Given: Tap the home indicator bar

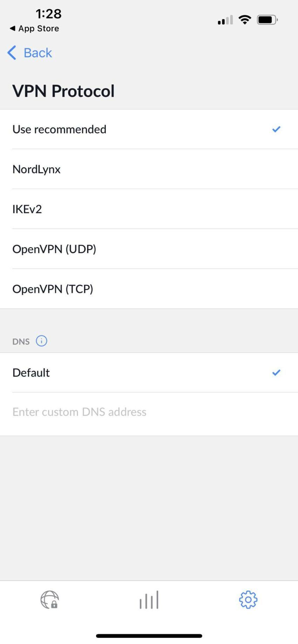Looking at the screenshot, I should (x=149, y=635).
